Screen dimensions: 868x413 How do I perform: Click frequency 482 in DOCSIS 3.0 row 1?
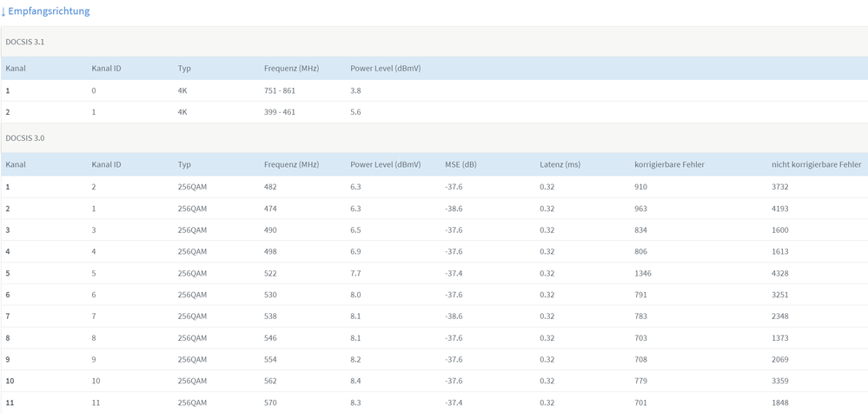pyautogui.click(x=270, y=187)
